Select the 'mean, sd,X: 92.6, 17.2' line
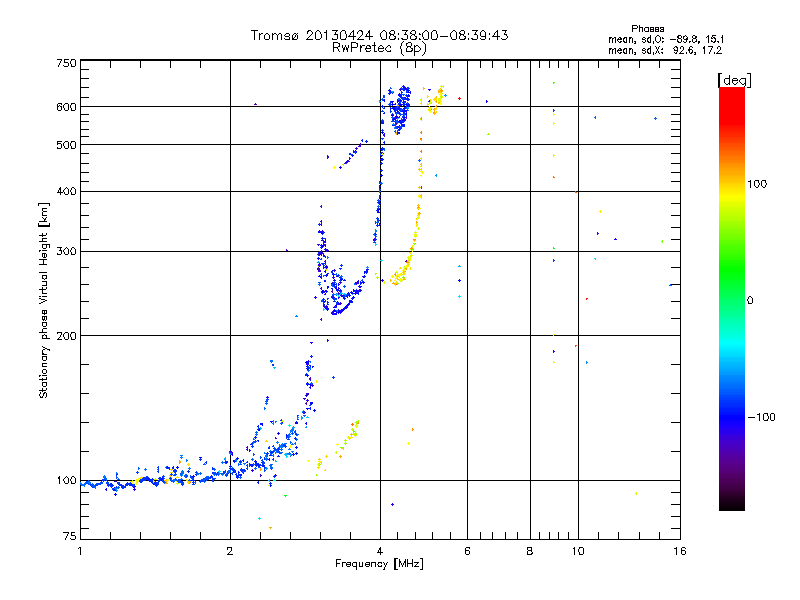Viewport: 800px width, 600px height. (x=665, y=50)
